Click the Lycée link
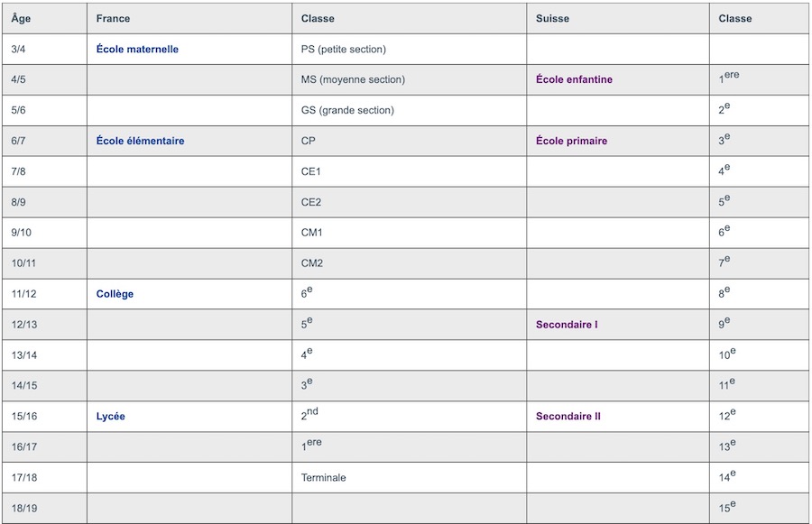 [x=111, y=417]
